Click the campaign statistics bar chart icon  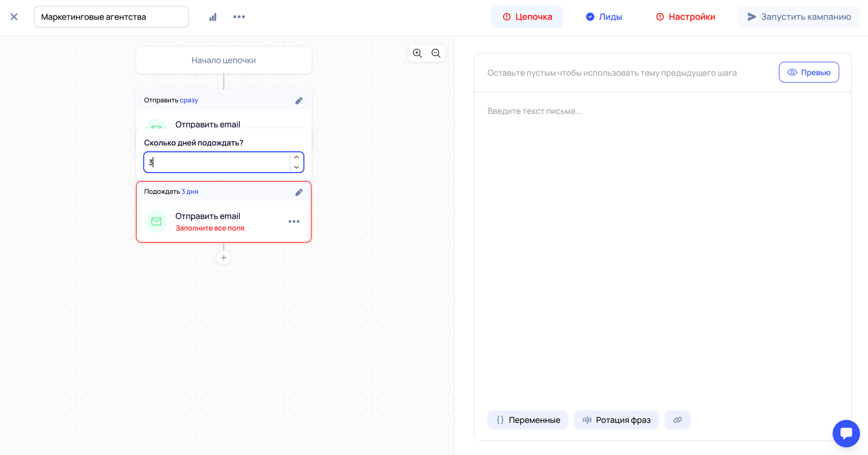pyautogui.click(x=213, y=17)
